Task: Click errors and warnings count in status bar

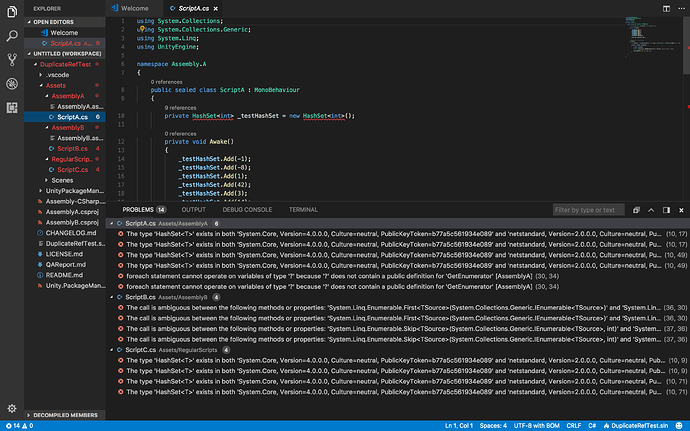Action: (17, 425)
